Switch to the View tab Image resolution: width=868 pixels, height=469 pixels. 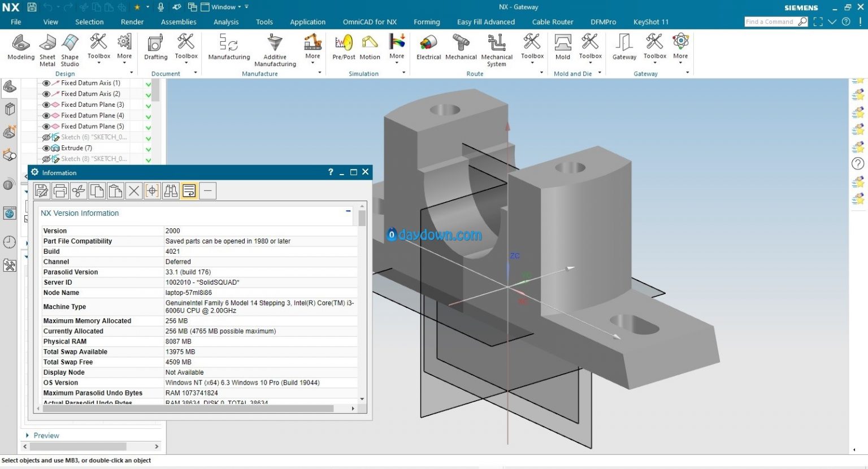(51, 22)
